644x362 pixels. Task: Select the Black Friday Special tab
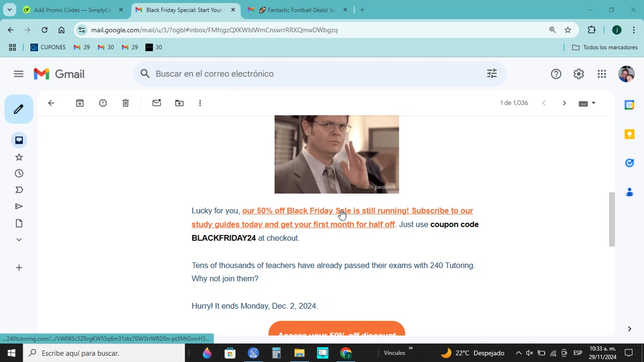[x=185, y=10]
